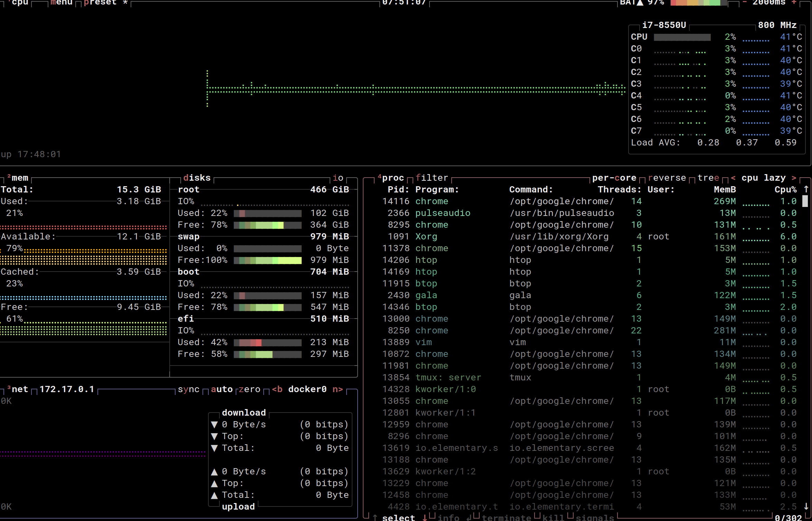812x521 pixels.
Task: Open the btop menu
Action: pyautogui.click(x=61, y=2)
